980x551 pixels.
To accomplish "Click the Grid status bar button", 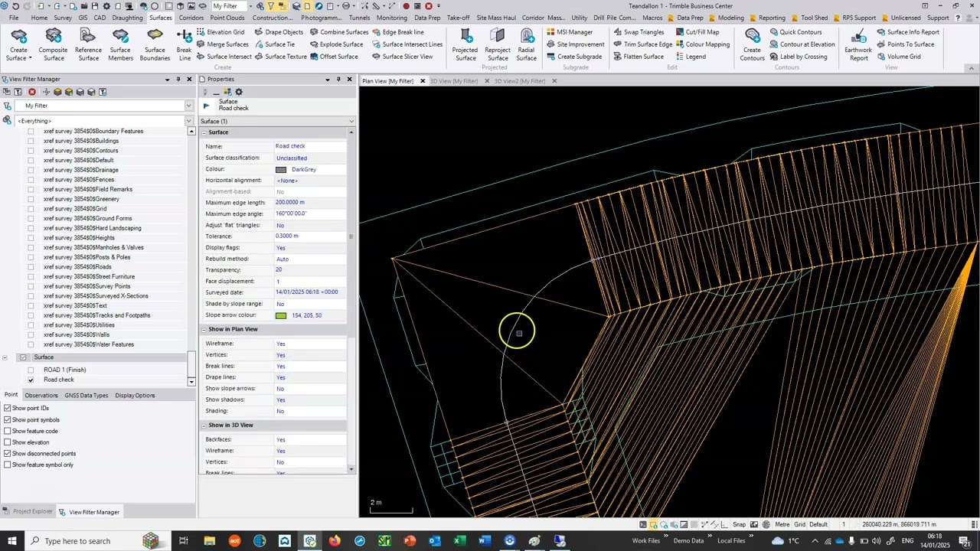I will pyautogui.click(x=799, y=525).
